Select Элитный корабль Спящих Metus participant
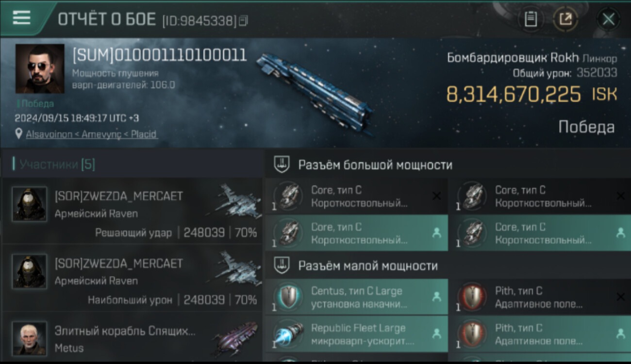Viewport: 631px width, 364px height. (133, 338)
